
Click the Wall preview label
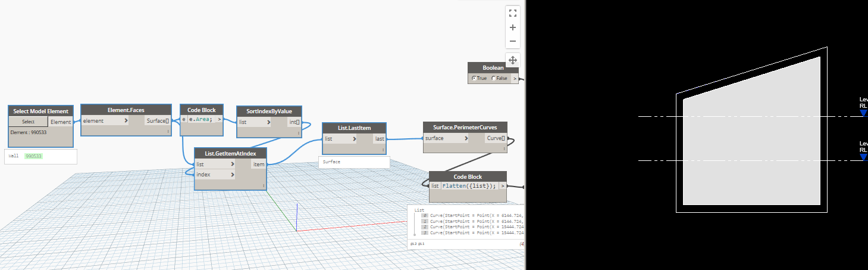point(14,156)
